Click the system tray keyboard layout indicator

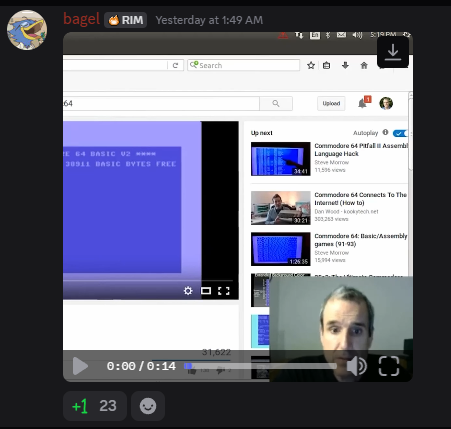click(x=315, y=35)
